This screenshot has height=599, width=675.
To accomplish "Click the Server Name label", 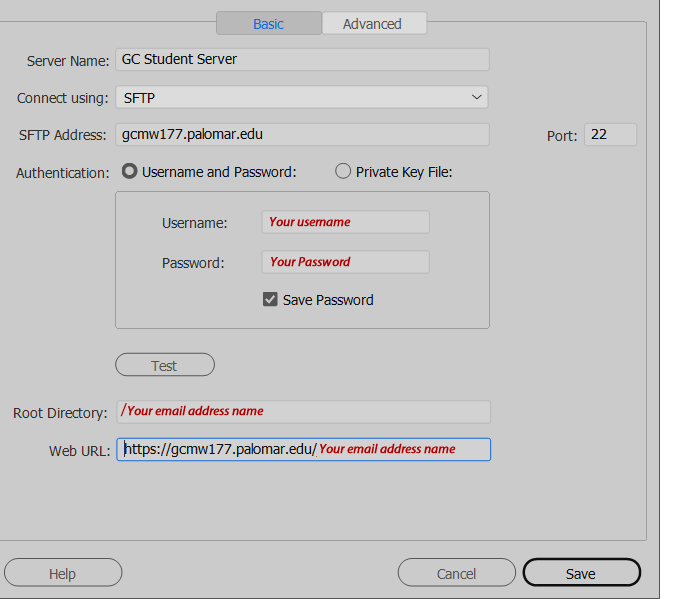I will 68,61.
